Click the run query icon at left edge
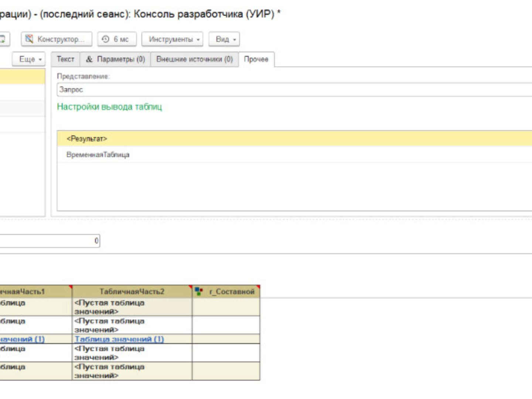Screen dimensions: 532x399 pyautogui.click(x=3, y=39)
